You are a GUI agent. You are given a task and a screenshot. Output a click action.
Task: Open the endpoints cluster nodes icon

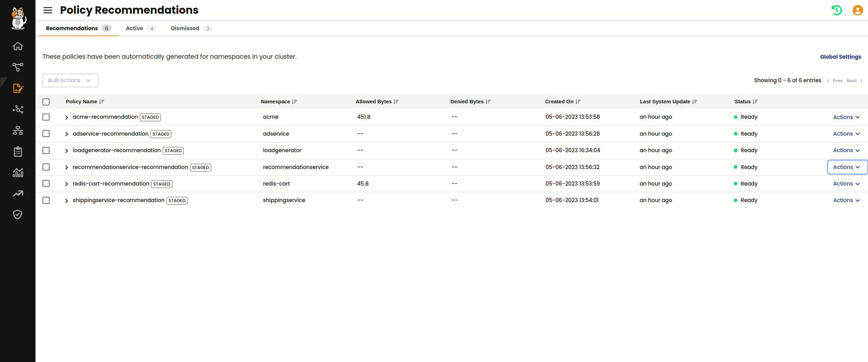[18, 109]
